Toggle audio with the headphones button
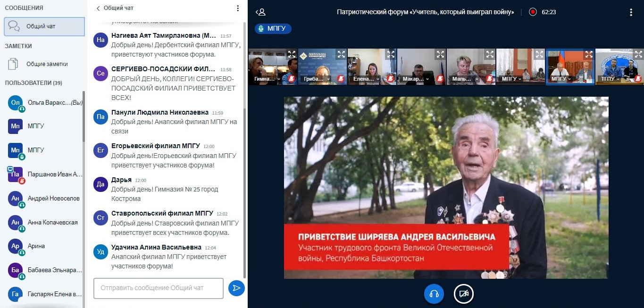Viewport: 644px width, 308px height. (434, 294)
